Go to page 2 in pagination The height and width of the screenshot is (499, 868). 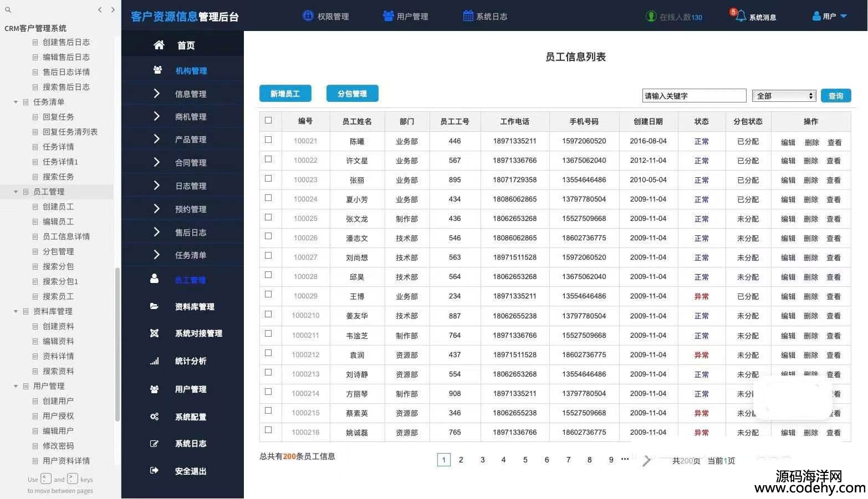coord(461,460)
